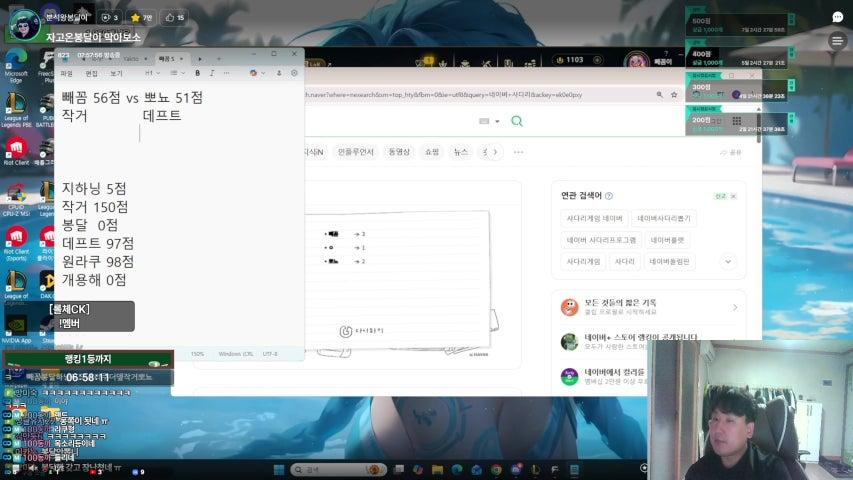
Task: Open Google Chrome from the taskbar
Action: pyautogui.click(x=496, y=470)
